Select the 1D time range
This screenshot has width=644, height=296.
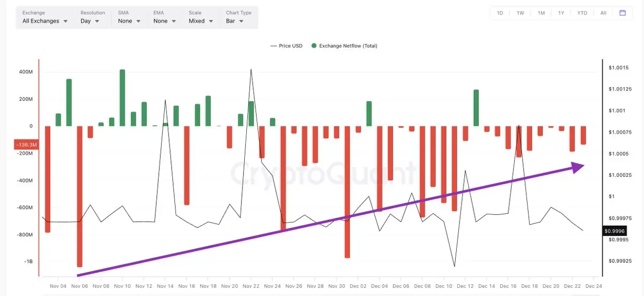[500, 13]
